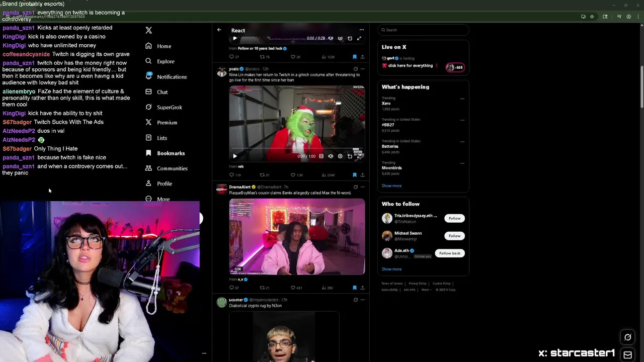644x362 pixels.
Task: Share the DramaAlert post
Action: 362,288
